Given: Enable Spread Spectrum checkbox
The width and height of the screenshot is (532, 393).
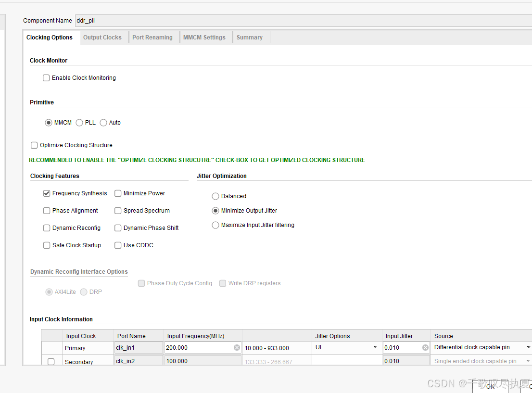Looking at the screenshot, I should (118, 211).
